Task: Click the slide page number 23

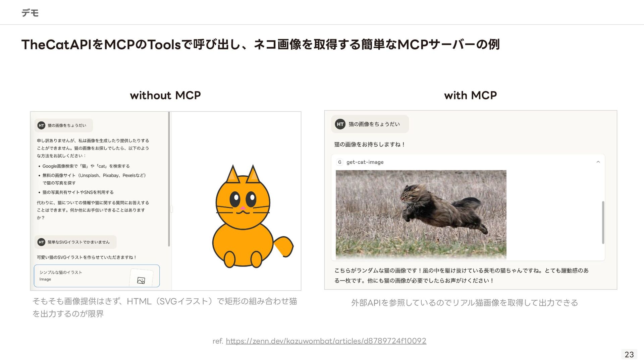Action: click(x=629, y=354)
